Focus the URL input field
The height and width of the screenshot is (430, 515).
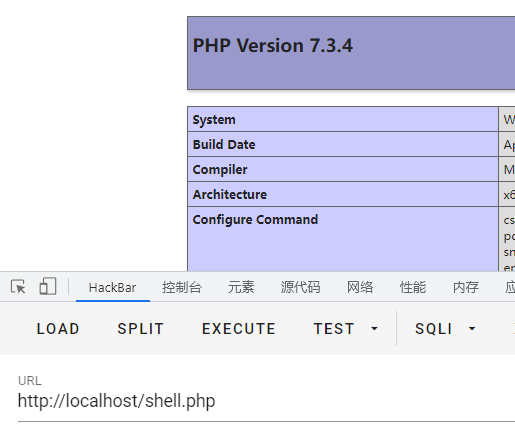coord(266,401)
